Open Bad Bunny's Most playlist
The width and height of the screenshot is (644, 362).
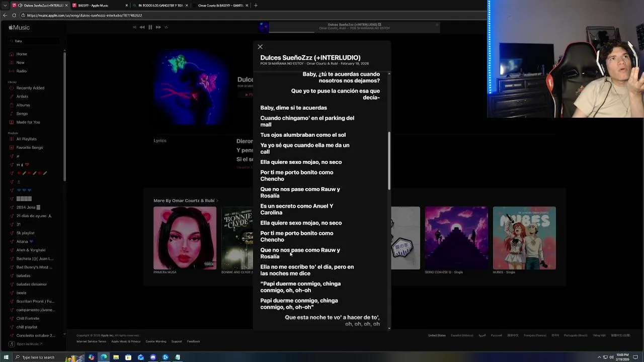34,267
